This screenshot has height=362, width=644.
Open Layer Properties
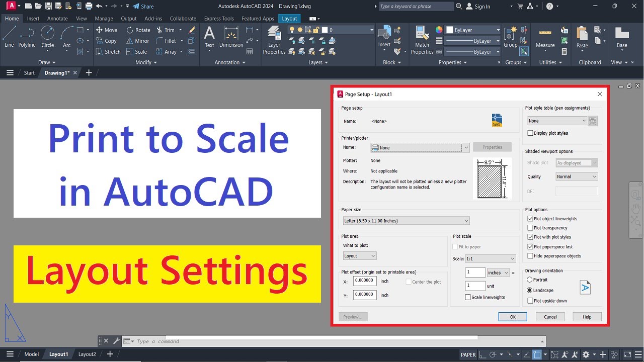coord(274,40)
